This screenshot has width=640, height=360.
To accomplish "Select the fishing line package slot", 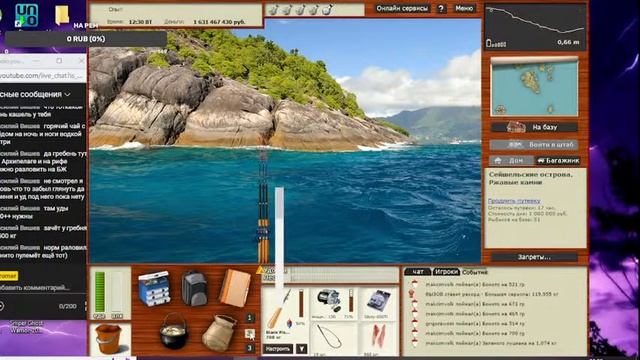I will [378, 303].
